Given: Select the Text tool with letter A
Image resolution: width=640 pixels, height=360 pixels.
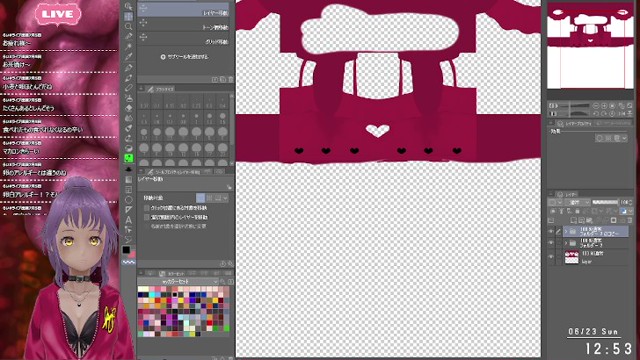Looking at the screenshot, I should (128, 220).
